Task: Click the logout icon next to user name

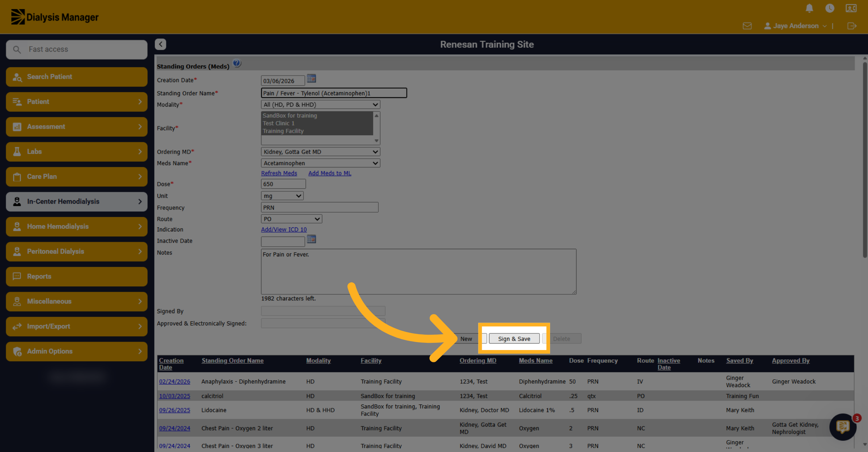Action: tap(852, 26)
